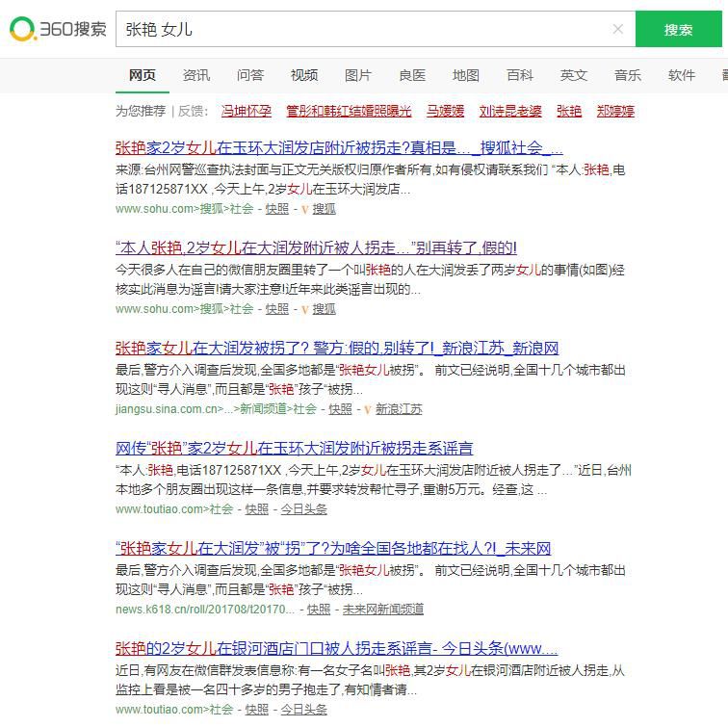
Task: Go to the 良医 tab
Action: (412, 75)
